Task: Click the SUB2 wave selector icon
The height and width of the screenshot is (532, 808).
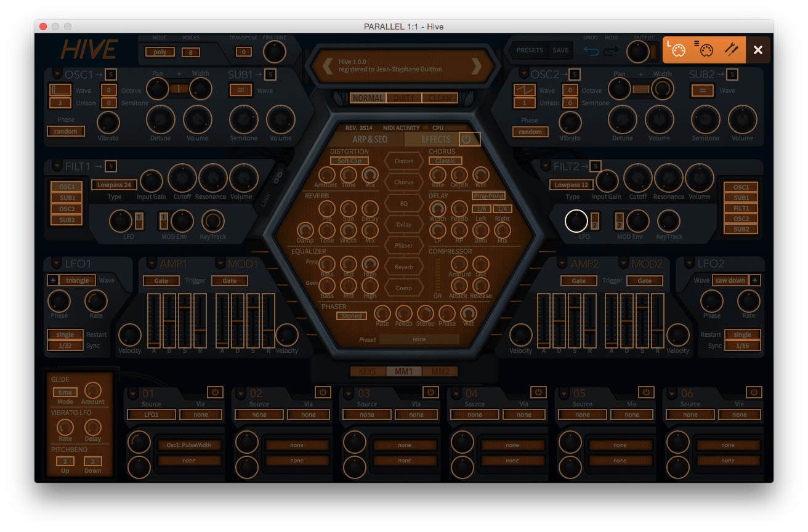Action: coord(703,90)
